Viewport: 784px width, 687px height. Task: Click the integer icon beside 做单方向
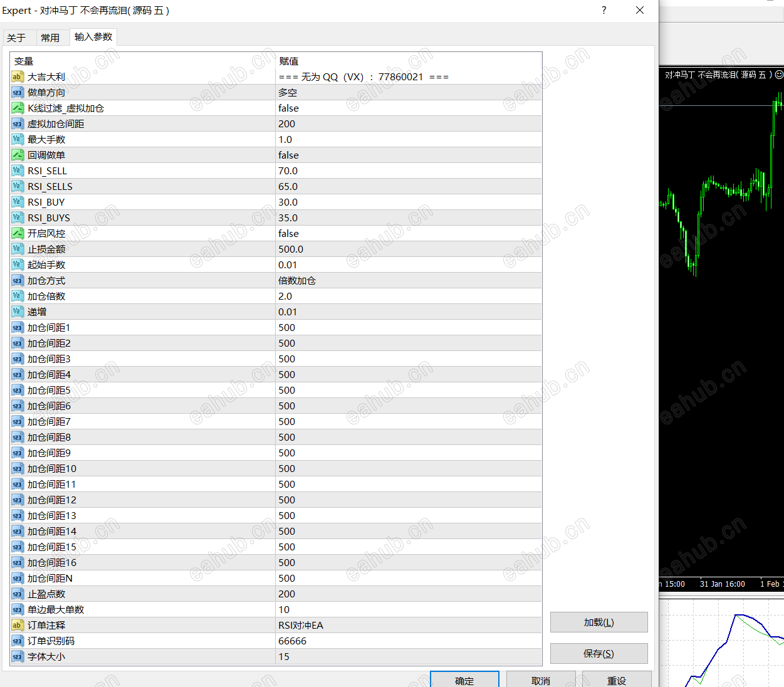pos(18,92)
